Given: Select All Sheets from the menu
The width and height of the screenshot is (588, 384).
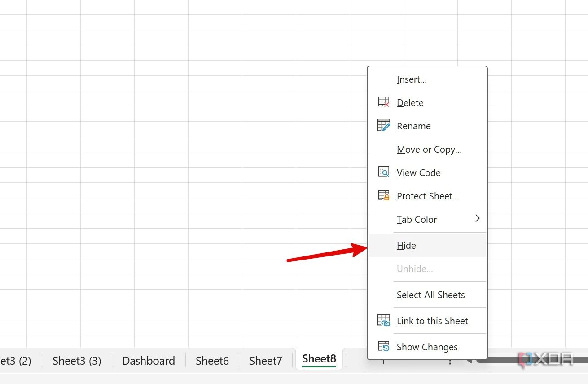Looking at the screenshot, I should (430, 295).
